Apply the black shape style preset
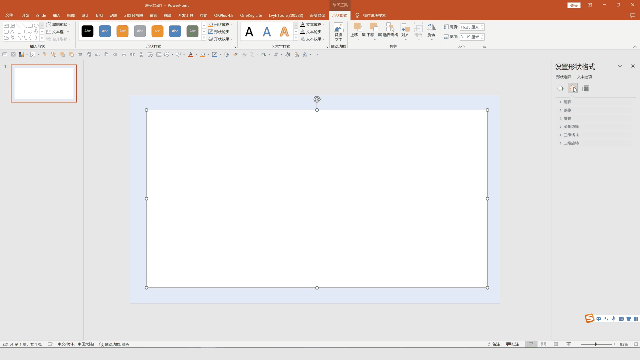The image size is (640, 360). [87, 31]
